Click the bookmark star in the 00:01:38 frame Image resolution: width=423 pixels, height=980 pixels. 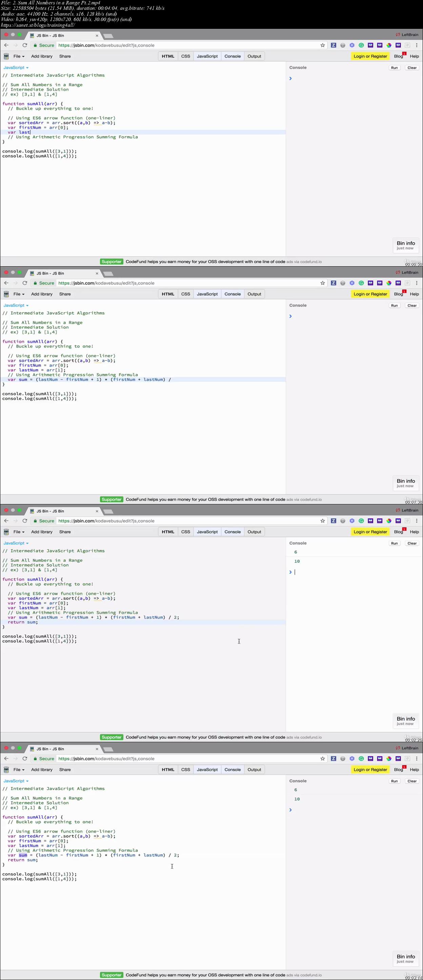(323, 283)
